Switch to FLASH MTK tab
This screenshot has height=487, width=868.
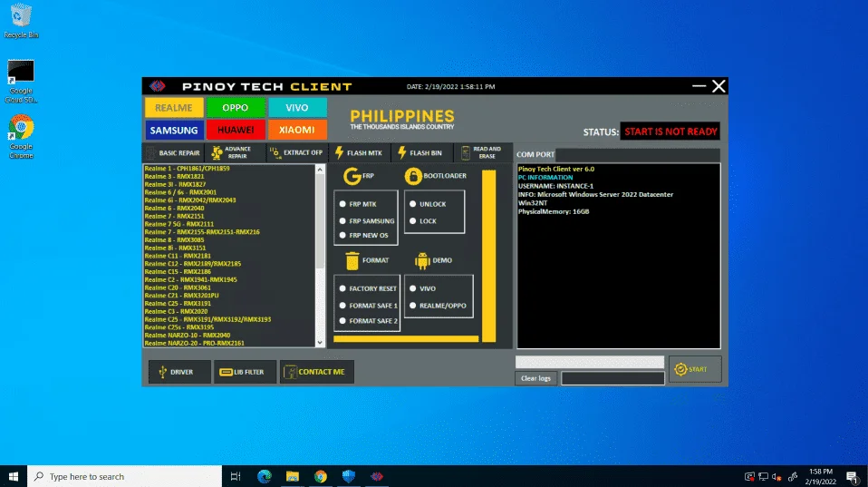pos(360,153)
